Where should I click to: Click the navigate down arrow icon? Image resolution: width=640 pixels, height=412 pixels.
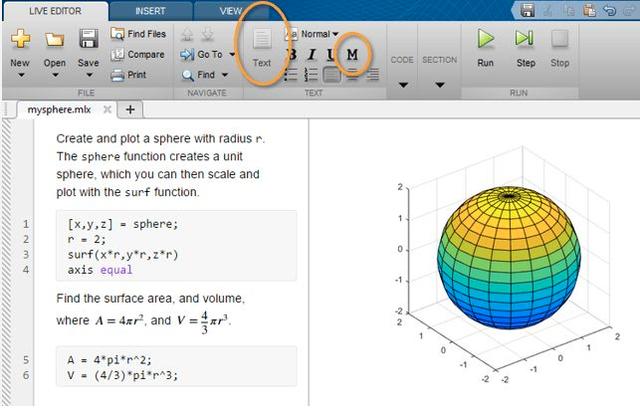(x=207, y=34)
